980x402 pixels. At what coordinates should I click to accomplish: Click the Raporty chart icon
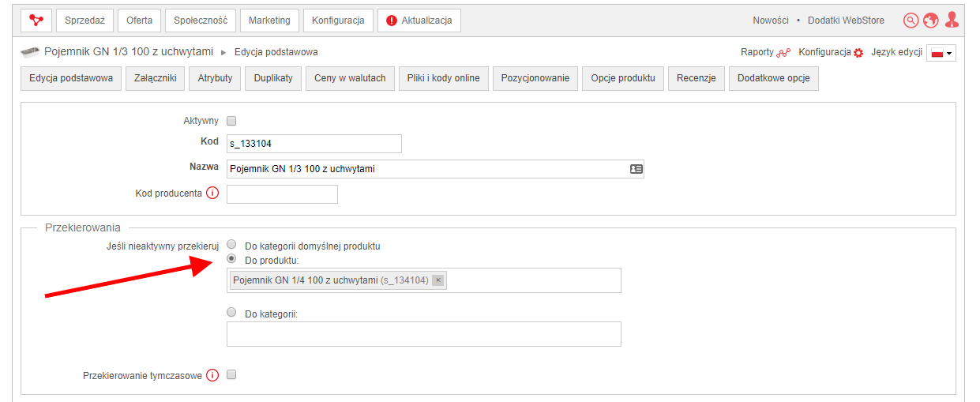click(x=783, y=53)
